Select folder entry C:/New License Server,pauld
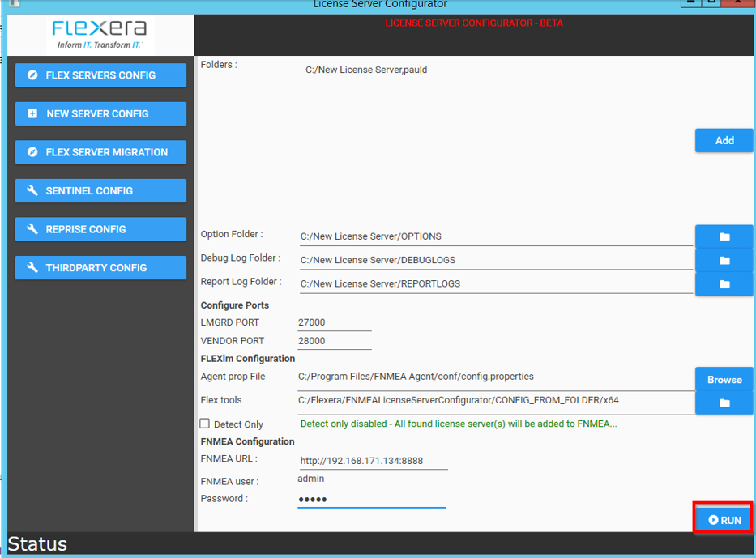Viewport: 756px width, 558px height. point(366,70)
